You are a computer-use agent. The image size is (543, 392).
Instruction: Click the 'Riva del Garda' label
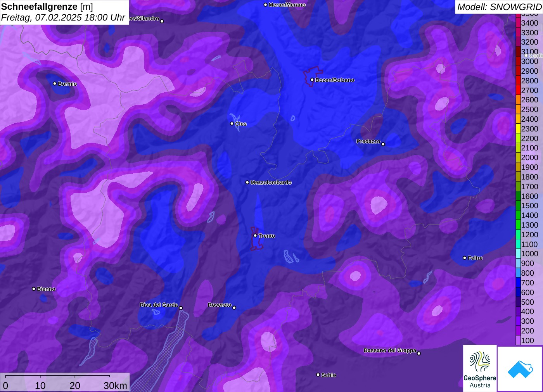pos(159,305)
